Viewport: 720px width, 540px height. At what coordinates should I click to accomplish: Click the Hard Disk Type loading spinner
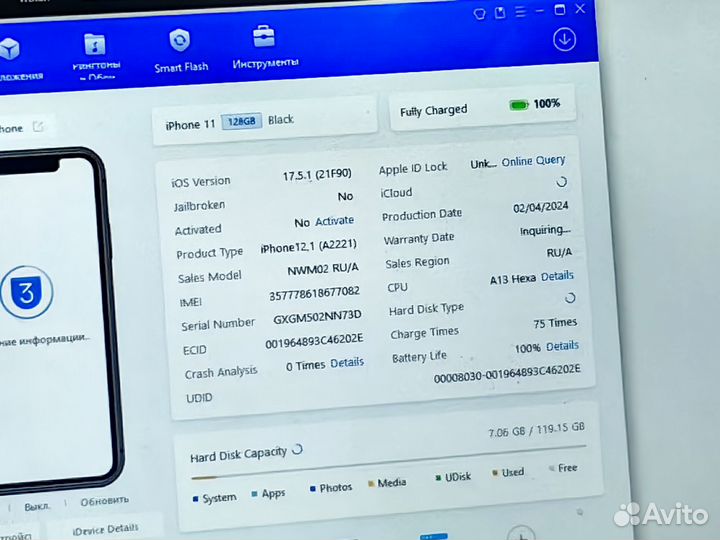570,298
